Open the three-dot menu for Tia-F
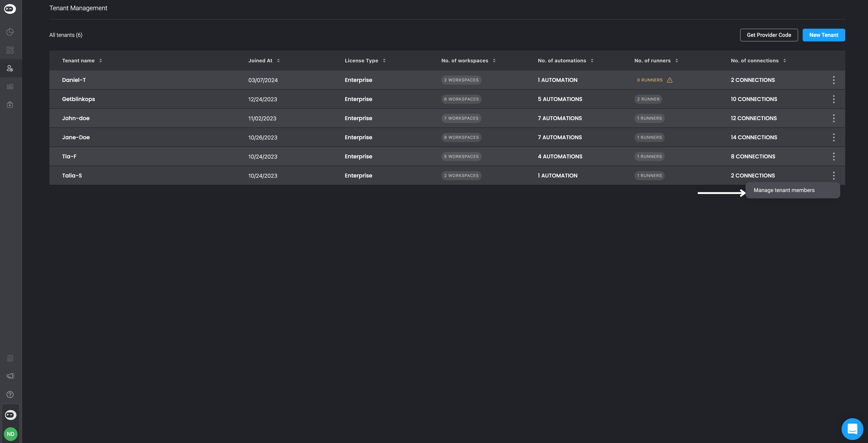The width and height of the screenshot is (868, 443). 834,156
